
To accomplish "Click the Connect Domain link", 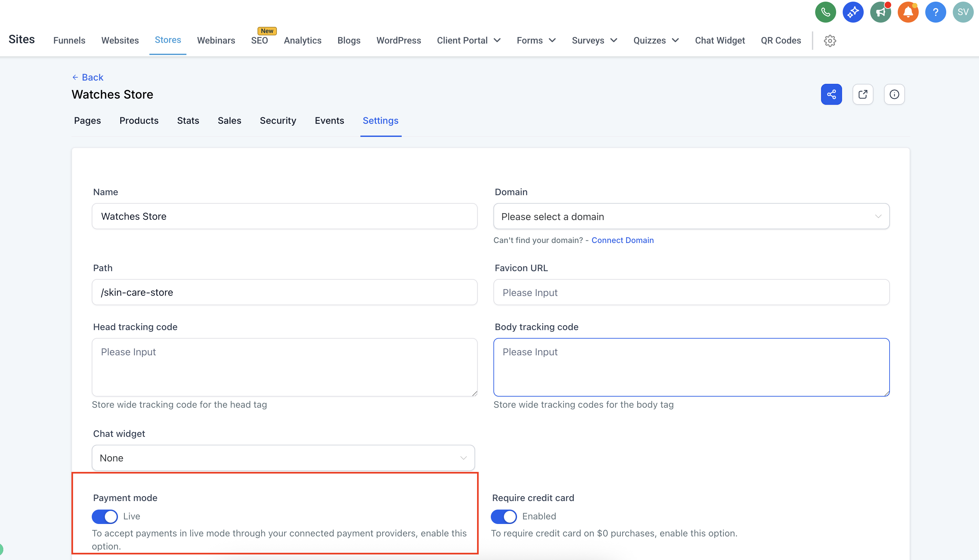I will (x=623, y=240).
